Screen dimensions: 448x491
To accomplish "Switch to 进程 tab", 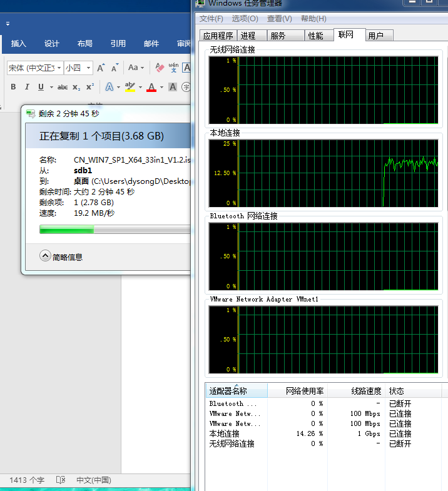I will click(252, 36).
